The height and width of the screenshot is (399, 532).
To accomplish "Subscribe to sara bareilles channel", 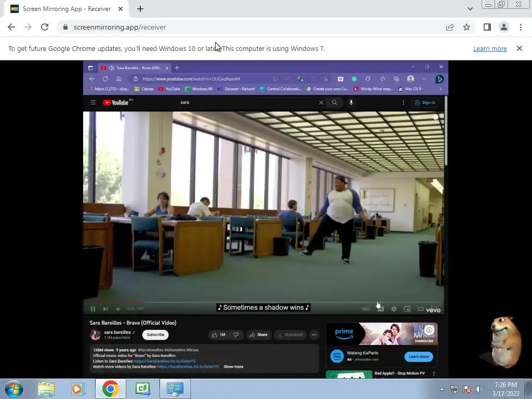I will 155,335.
